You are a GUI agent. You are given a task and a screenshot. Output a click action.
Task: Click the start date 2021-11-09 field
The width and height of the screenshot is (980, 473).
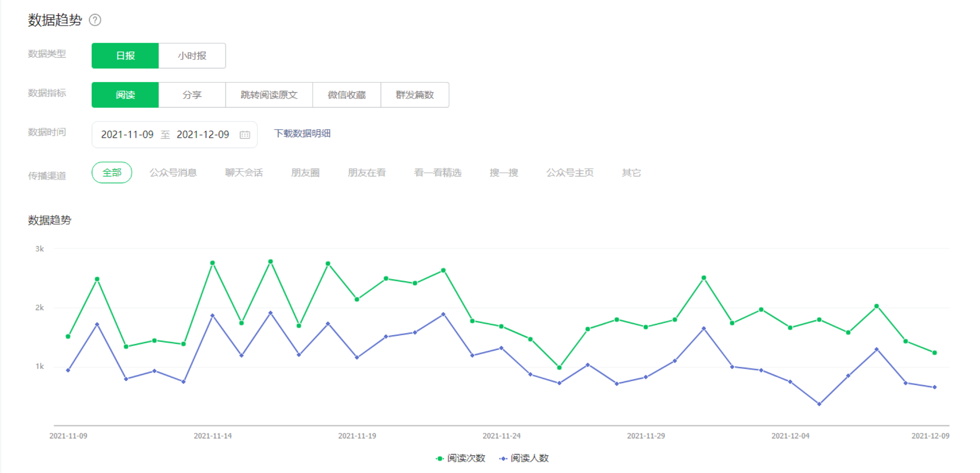(127, 135)
